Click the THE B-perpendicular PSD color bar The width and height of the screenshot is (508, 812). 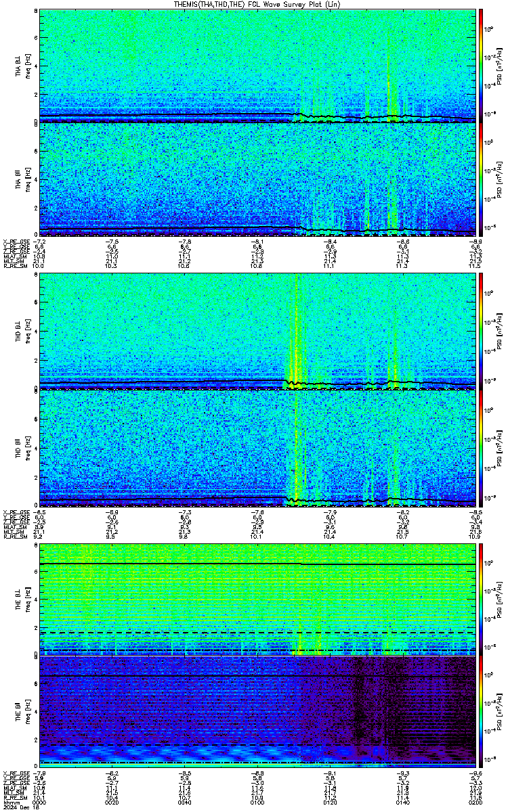[481, 600]
